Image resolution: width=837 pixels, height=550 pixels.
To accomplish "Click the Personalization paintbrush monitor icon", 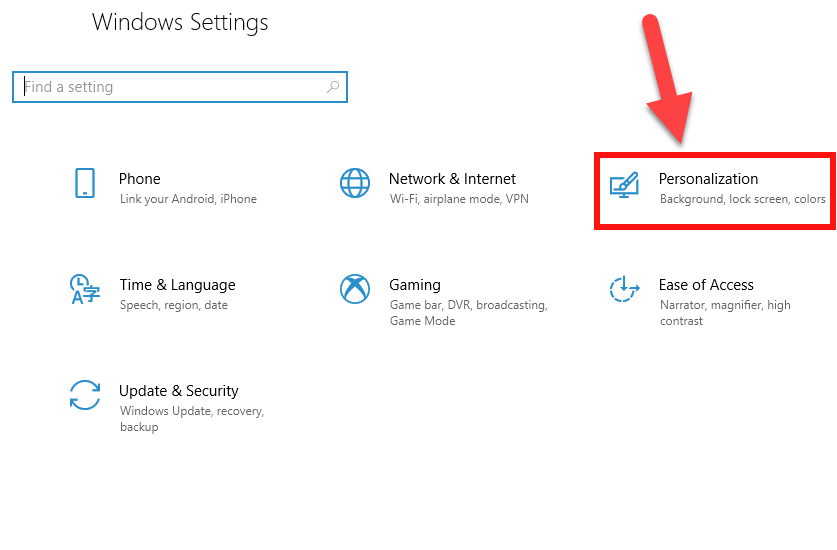I will [x=624, y=185].
